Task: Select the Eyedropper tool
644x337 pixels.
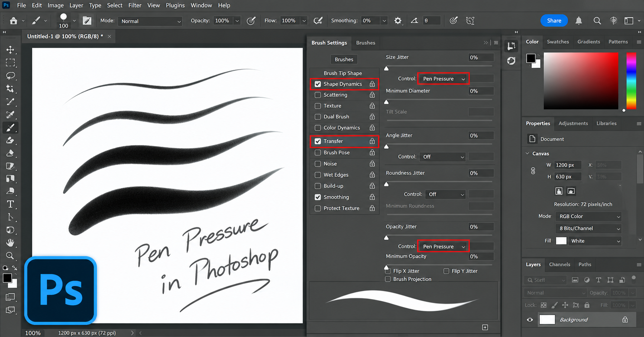Action: pyautogui.click(x=10, y=114)
